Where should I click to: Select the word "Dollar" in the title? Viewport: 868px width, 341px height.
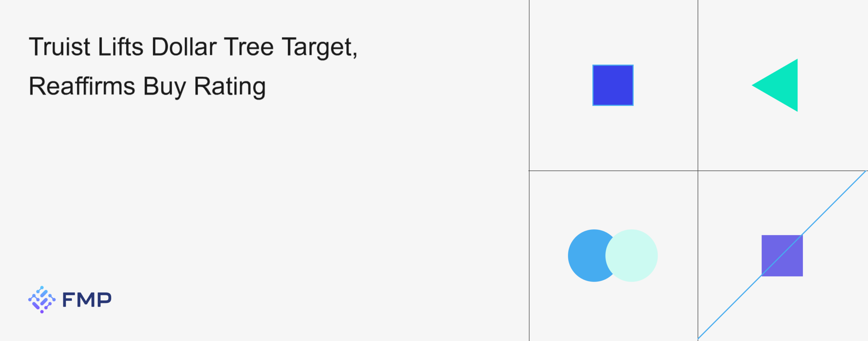(184, 47)
